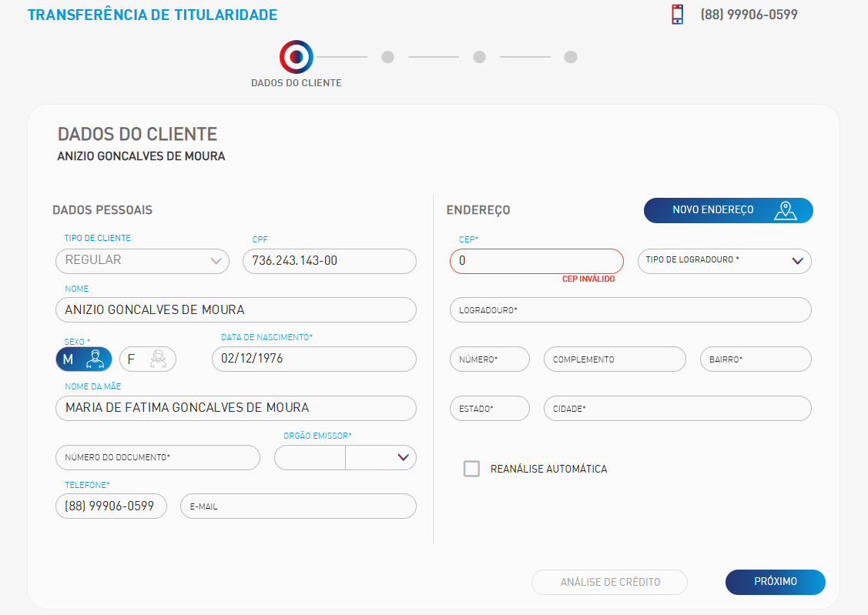Focus the E-mail input field
This screenshot has height=615, width=868.
tap(298, 506)
